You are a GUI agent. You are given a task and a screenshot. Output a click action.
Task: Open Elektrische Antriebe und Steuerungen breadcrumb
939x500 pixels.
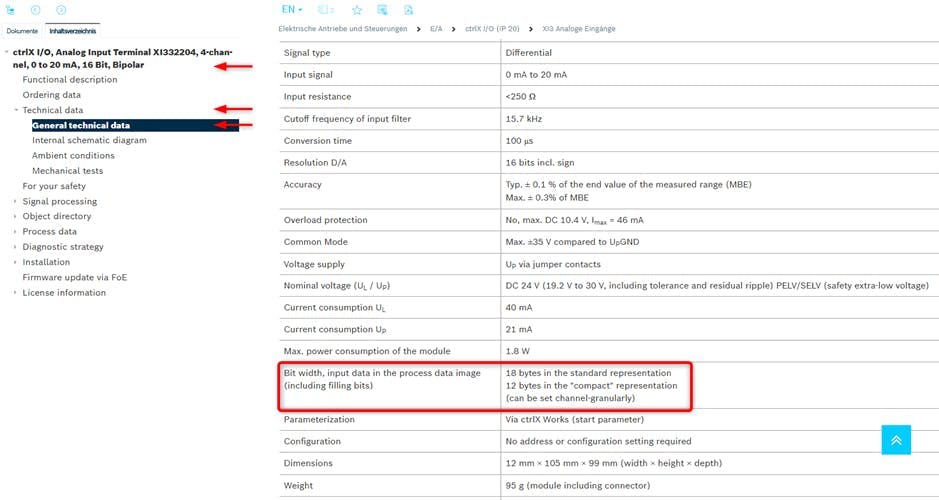pos(343,29)
